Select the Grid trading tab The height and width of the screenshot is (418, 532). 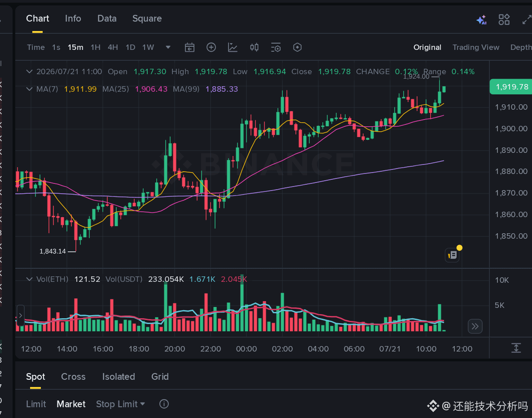(160, 377)
